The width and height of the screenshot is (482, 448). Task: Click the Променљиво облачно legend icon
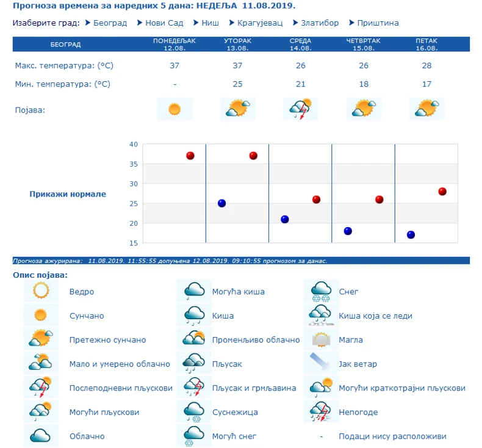[x=194, y=339]
